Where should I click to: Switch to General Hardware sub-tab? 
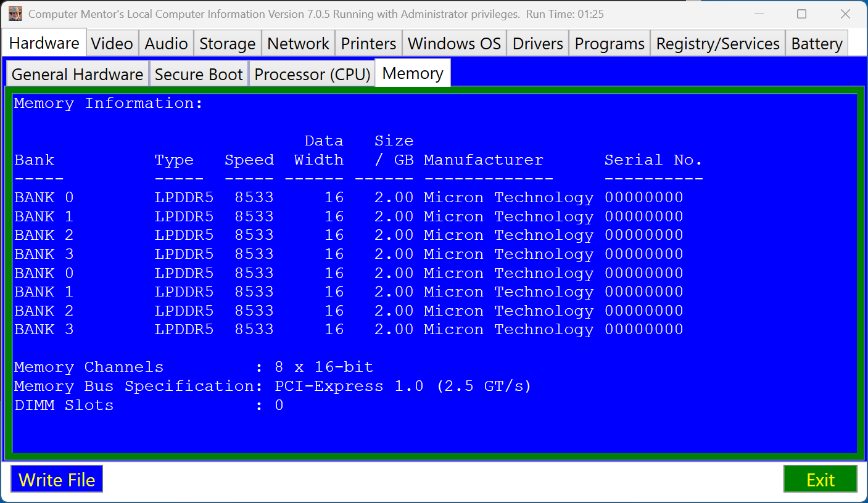coord(77,74)
